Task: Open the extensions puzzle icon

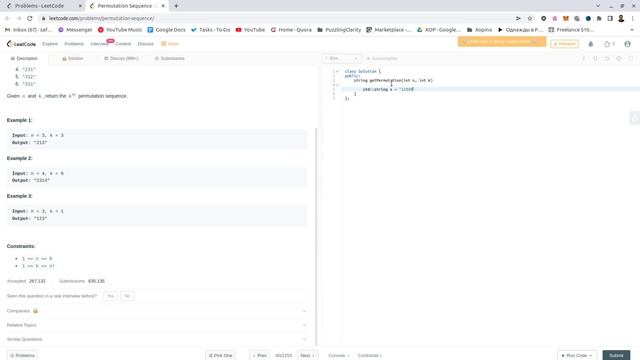Action: 599,18
